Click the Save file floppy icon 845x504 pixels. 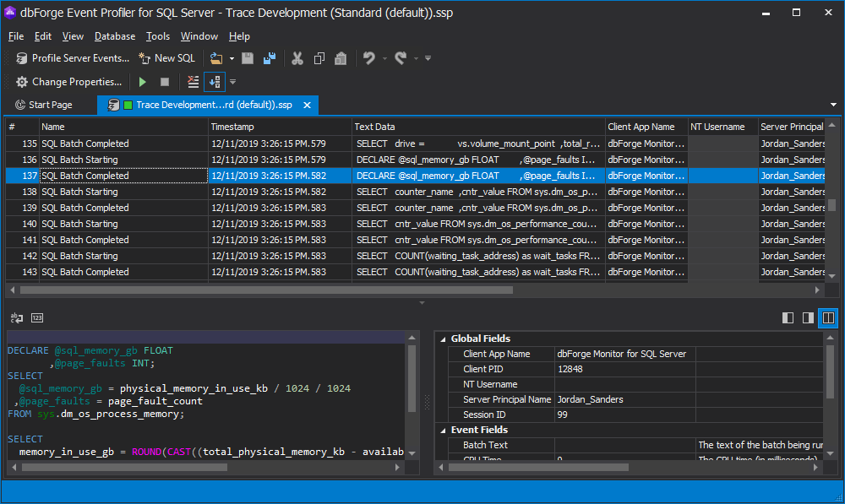click(x=248, y=58)
